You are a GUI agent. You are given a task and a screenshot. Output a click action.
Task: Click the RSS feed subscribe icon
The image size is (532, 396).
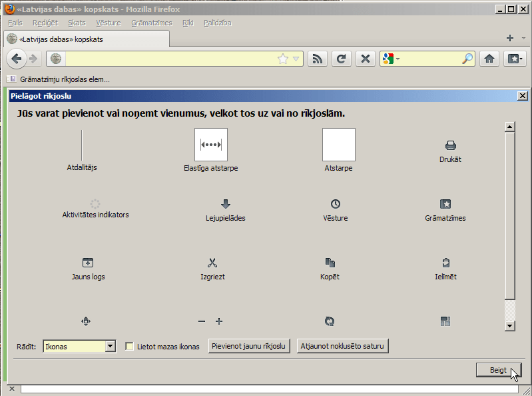(x=318, y=59)
